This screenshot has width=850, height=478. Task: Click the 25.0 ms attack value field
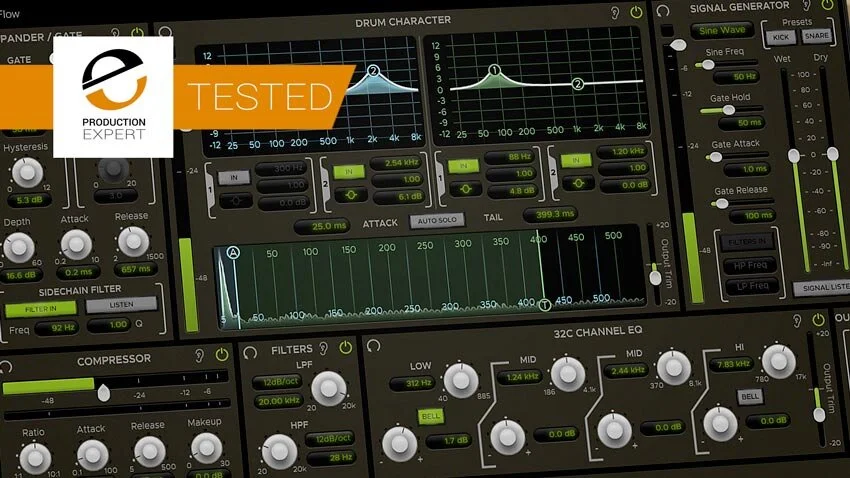[x=322, y=226]
